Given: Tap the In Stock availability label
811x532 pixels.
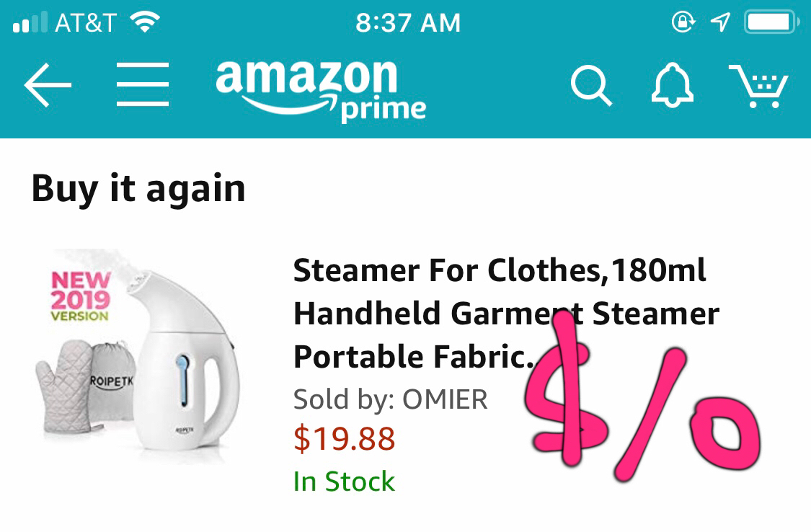Looking at the screenshot, I should [344, 481].
